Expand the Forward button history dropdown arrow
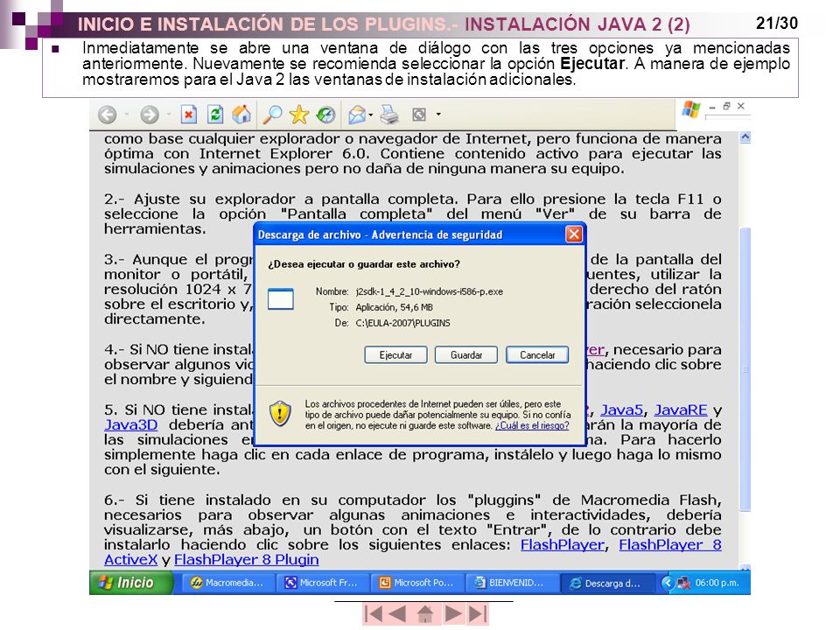The width and height of the screenshot is (840, 630). pos(169,114)
